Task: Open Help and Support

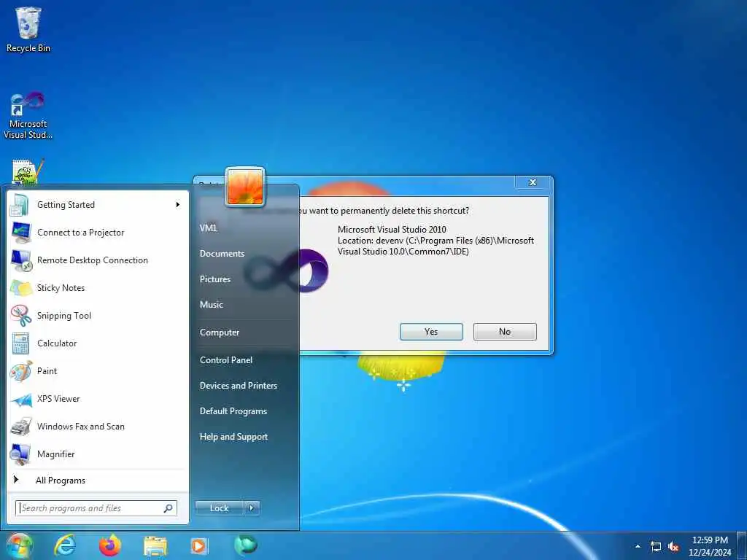Action: (233, 437)
